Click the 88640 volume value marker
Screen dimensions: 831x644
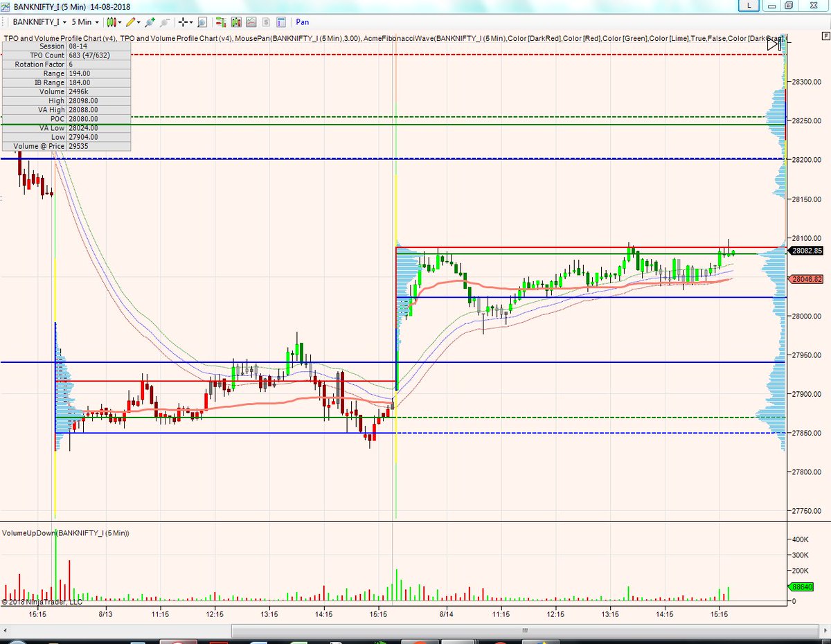802,587
